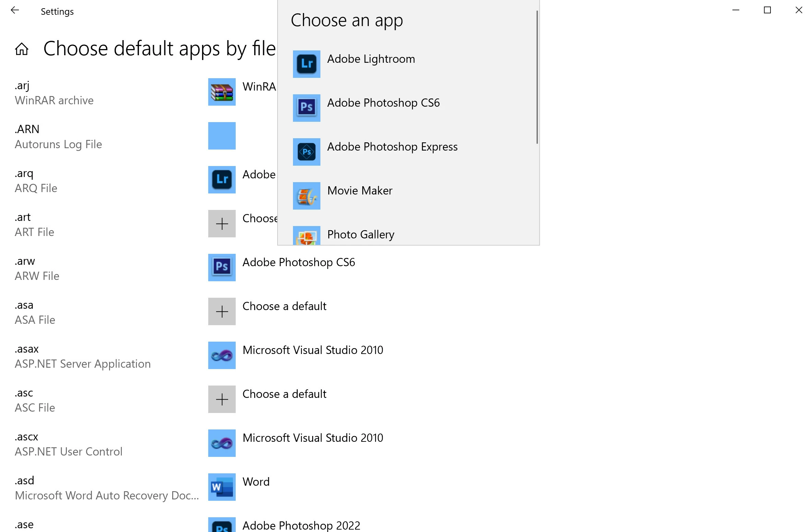
Task: Select the Photo Gallery icon in the popup
Action: point(306,236)
